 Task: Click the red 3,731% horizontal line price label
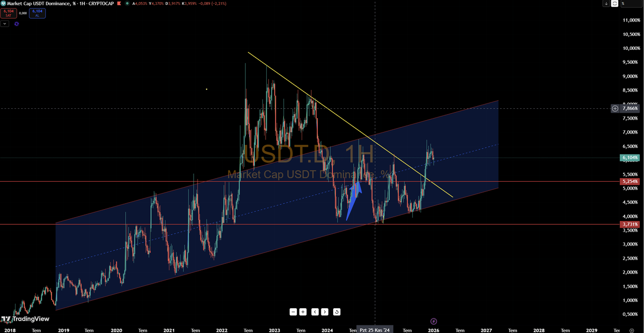pos(630,224)
